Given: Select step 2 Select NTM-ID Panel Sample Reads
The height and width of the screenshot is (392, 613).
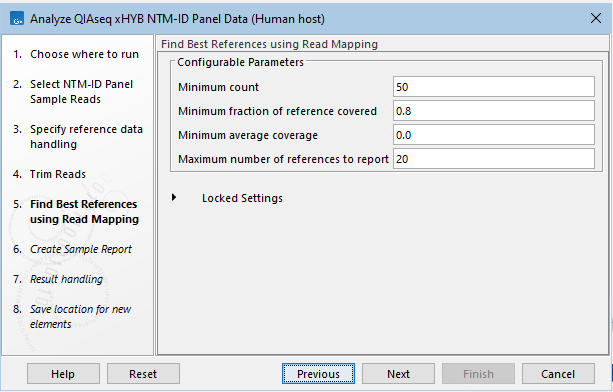Looking at the screenshot, I should point(73,92).
